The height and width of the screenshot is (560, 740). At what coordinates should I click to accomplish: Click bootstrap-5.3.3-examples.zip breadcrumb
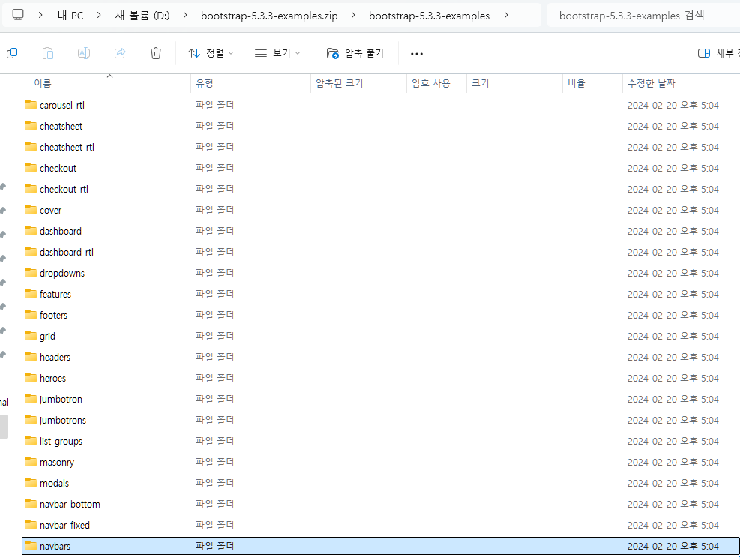[269, 16]
